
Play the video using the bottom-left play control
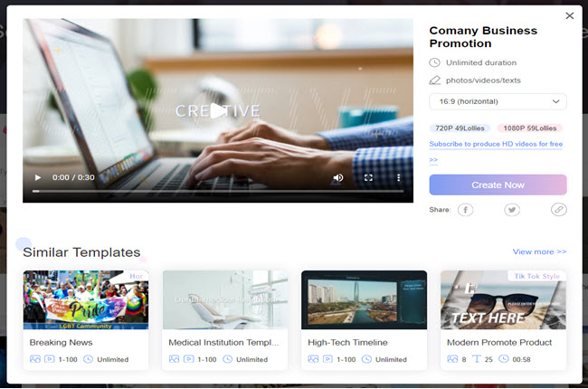[37, 178]
